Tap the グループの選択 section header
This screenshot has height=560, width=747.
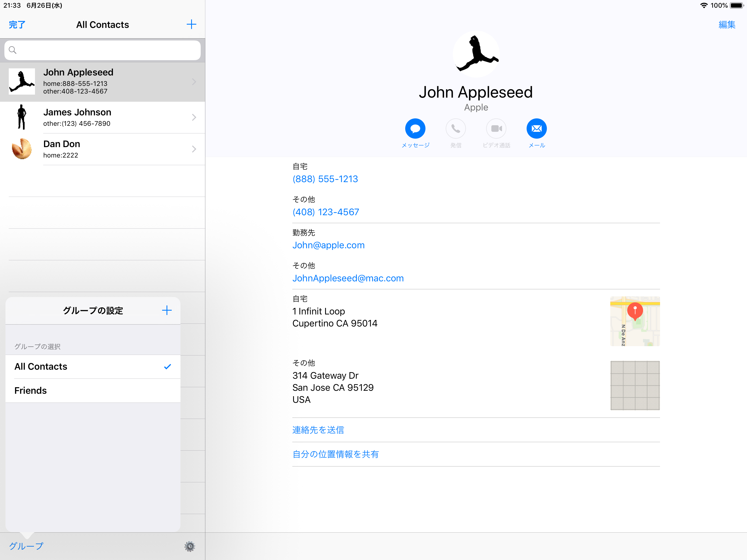coord(37,346)
